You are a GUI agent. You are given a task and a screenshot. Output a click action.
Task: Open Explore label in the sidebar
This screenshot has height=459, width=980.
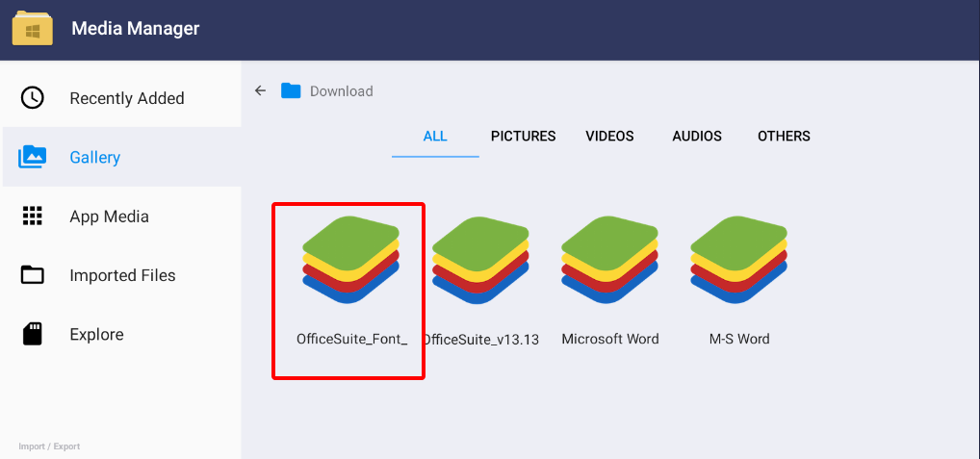click(x=97, y=334)
